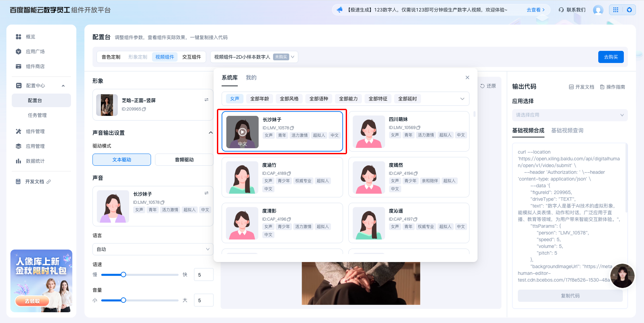Image resolution: width=644 pixels, height=323 pixels.
Task: Copy the 四川萌妹 voice ID
Action: pyautogui.click(x=418, y=128)
